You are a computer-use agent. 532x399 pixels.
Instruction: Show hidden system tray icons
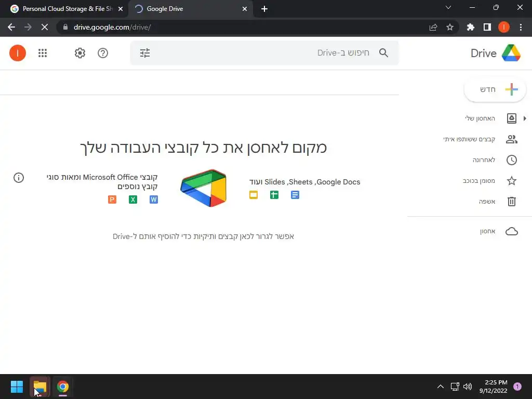tap(441, 387)
